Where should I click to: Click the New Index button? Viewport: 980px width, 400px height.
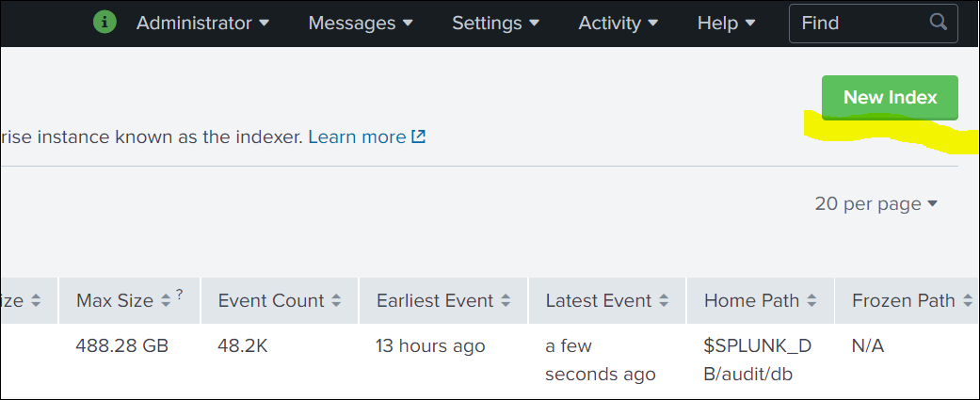890,97
